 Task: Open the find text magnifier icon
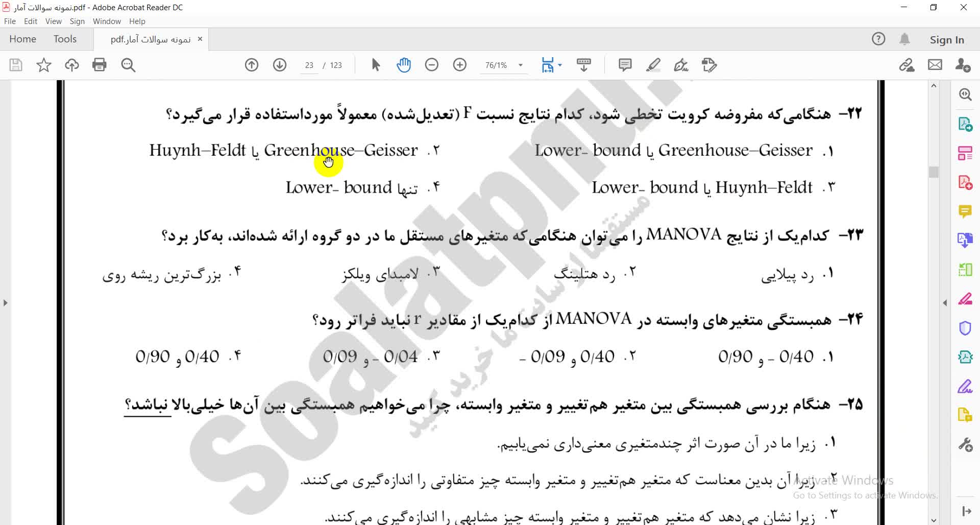[x=128, y=65]
